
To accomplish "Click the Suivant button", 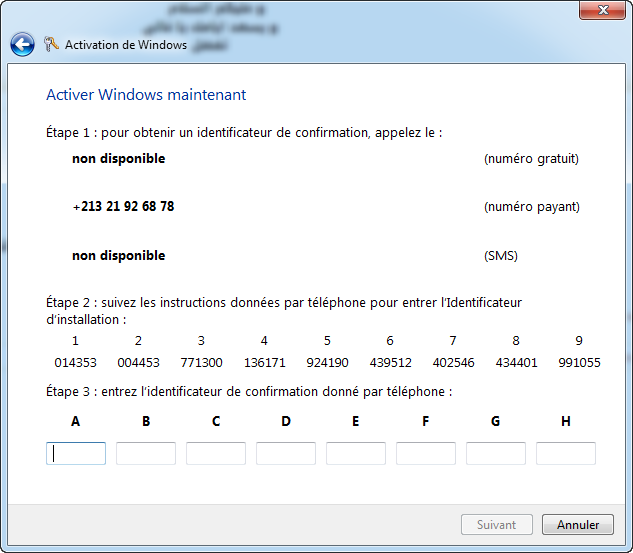I will (x=497, y=524).
